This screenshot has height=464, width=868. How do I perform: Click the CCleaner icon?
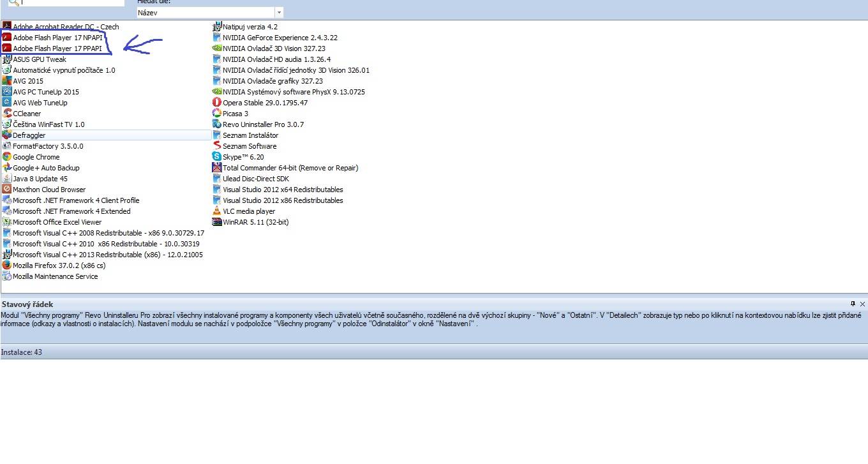7,114
